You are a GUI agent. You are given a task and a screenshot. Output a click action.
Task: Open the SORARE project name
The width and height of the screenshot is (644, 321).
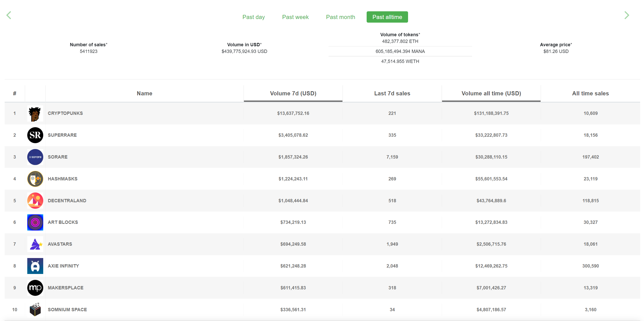point(58,157)
